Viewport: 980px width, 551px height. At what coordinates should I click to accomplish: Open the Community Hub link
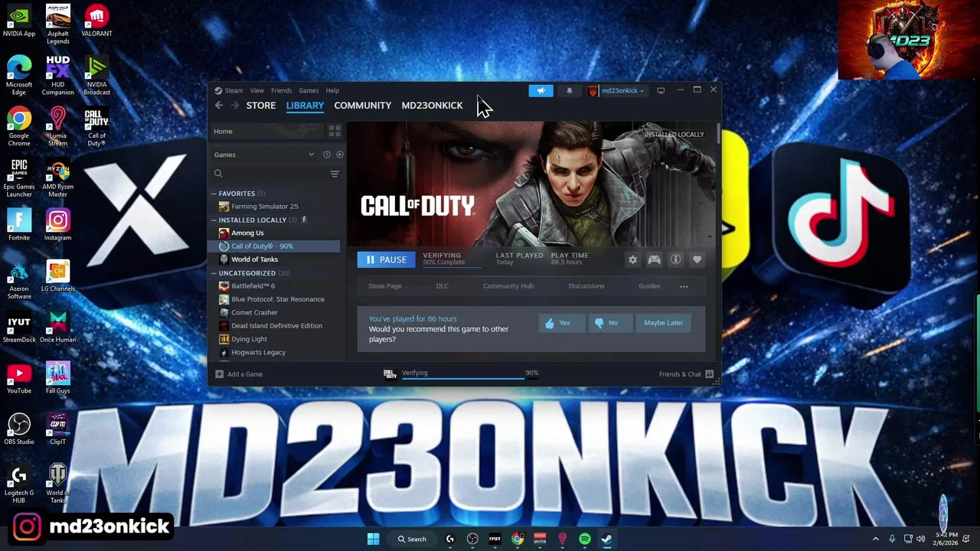coord(508,286)
